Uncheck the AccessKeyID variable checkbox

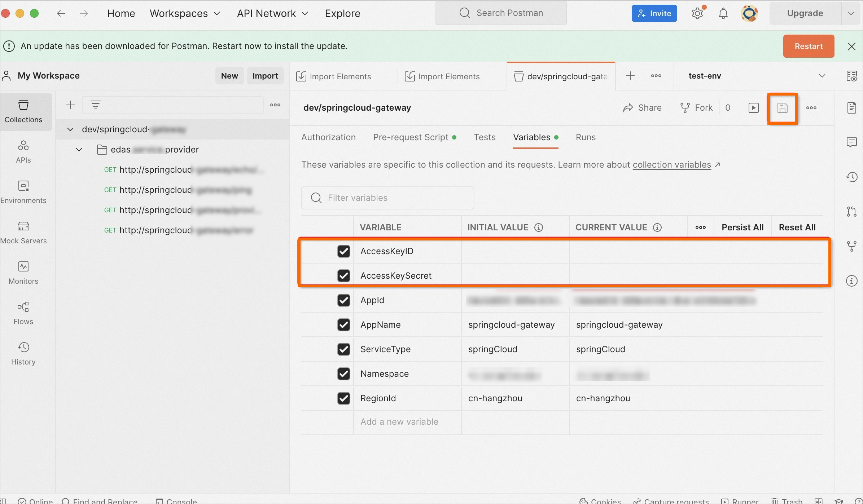pyautogui.click(x=343, y=251)
